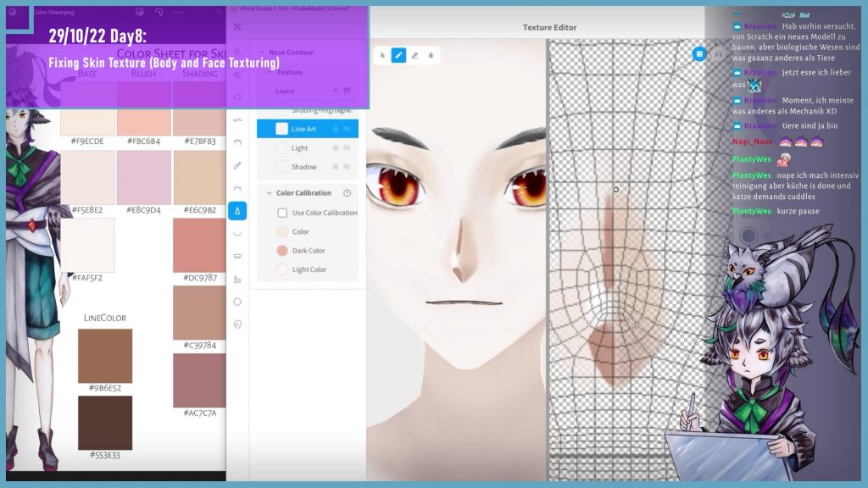Choose the fill bucket tool

431,56
